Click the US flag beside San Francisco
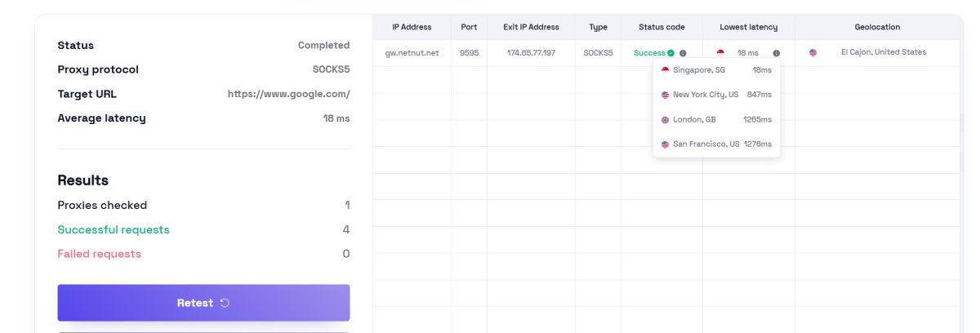 [666, 144]
